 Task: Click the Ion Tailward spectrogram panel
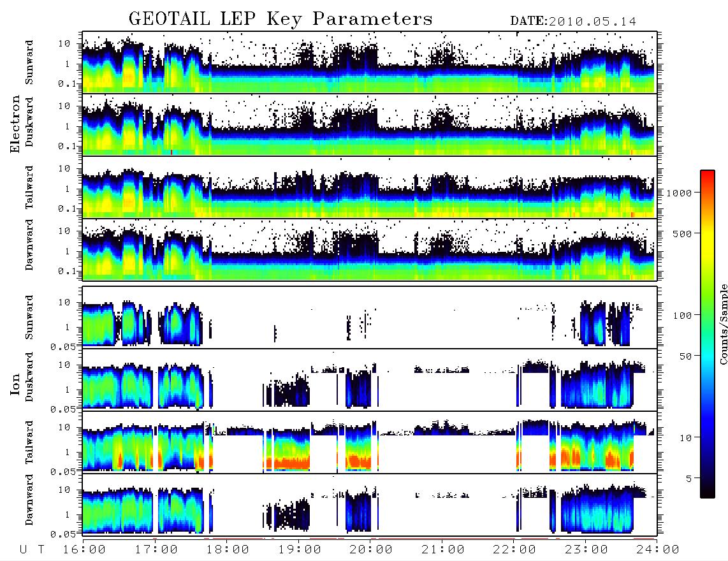[x=370, y=442]
